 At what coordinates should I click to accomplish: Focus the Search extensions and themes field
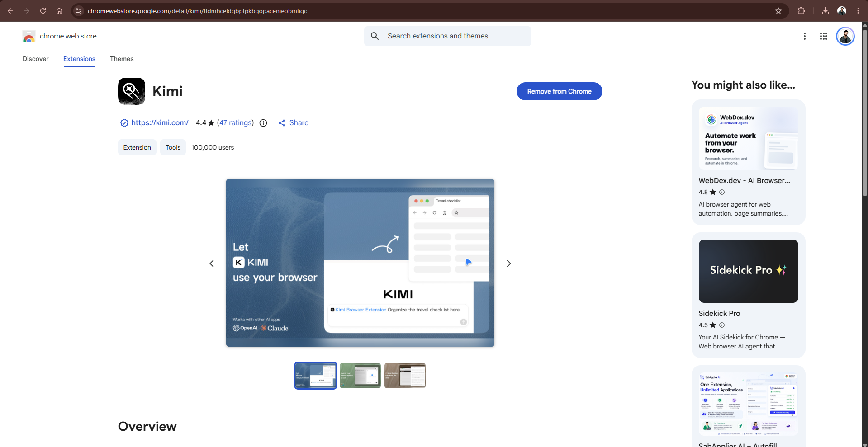(448, 36)
